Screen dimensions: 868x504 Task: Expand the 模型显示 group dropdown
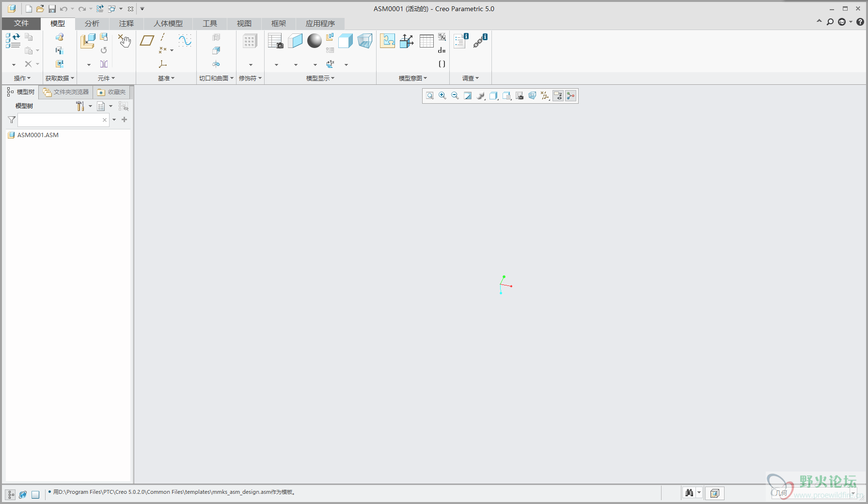pyautogui.click(x=320, y=78)
